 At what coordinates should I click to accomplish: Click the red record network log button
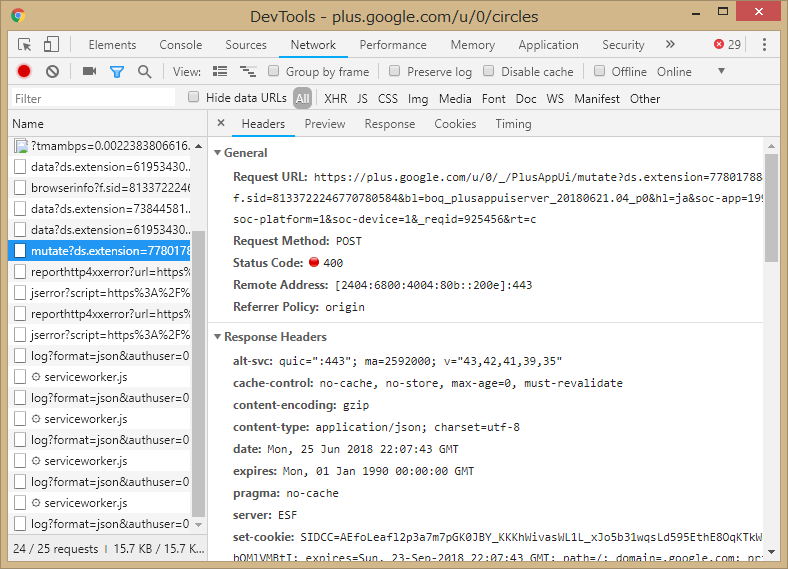click(x=24, y=71)
